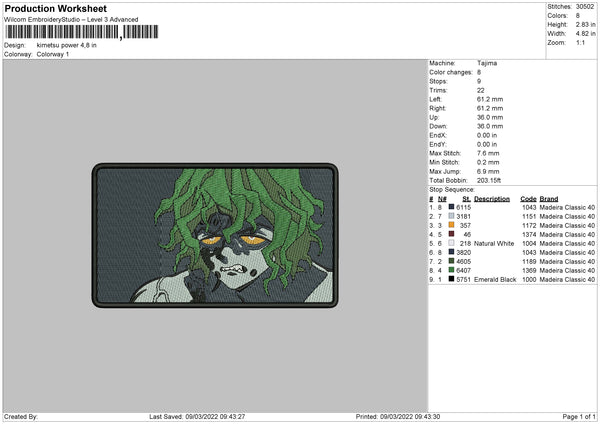
Task: Click the 'Code' column header
Action: (x=528, y=199)
